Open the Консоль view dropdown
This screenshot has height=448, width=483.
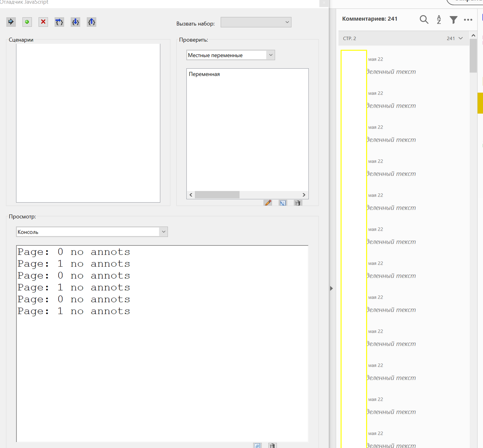(x=92, y=232)
